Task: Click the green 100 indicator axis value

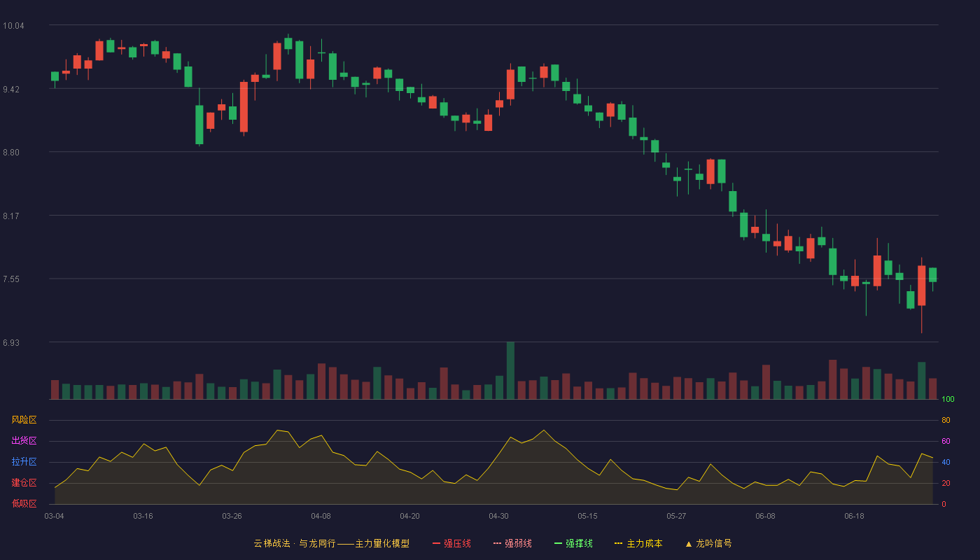Action: 948,400
